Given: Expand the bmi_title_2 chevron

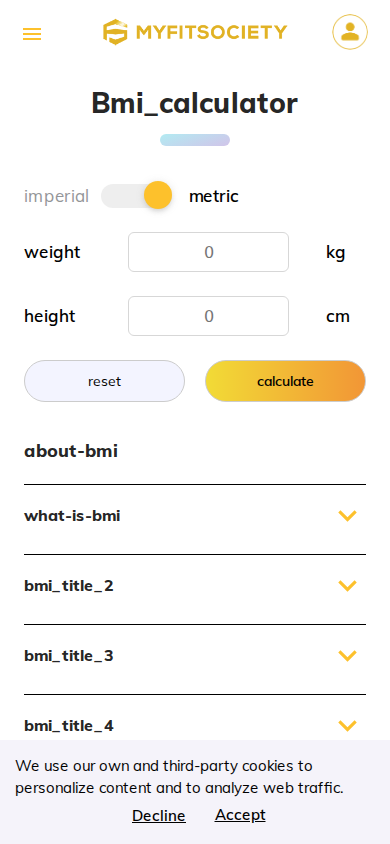Looking at the screenshot, I should click(x=348, y=586).
